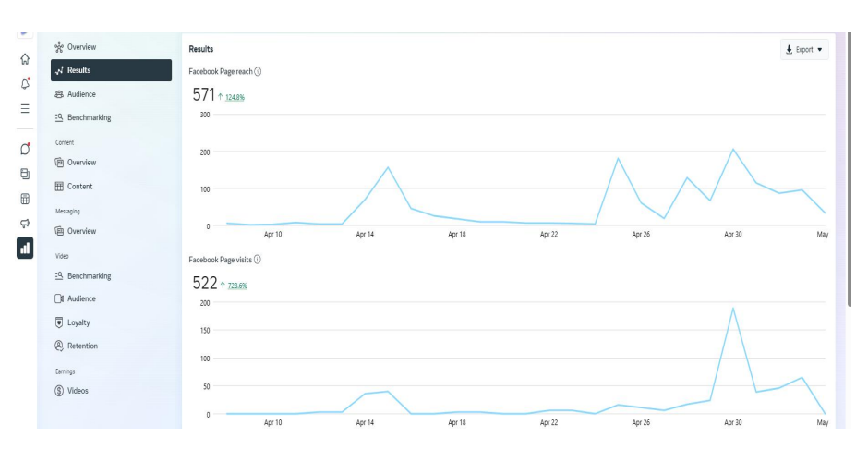The image size is (868, 462).
Task: Open the Inbox chat bubble icon
Action: [25, 149]
